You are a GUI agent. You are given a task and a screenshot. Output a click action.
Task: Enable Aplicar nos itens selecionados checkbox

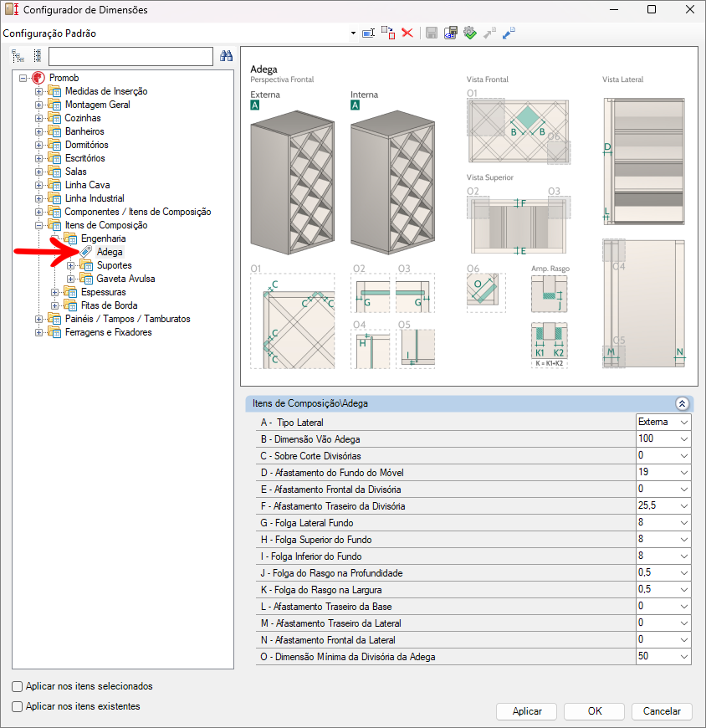click(18, 686)
